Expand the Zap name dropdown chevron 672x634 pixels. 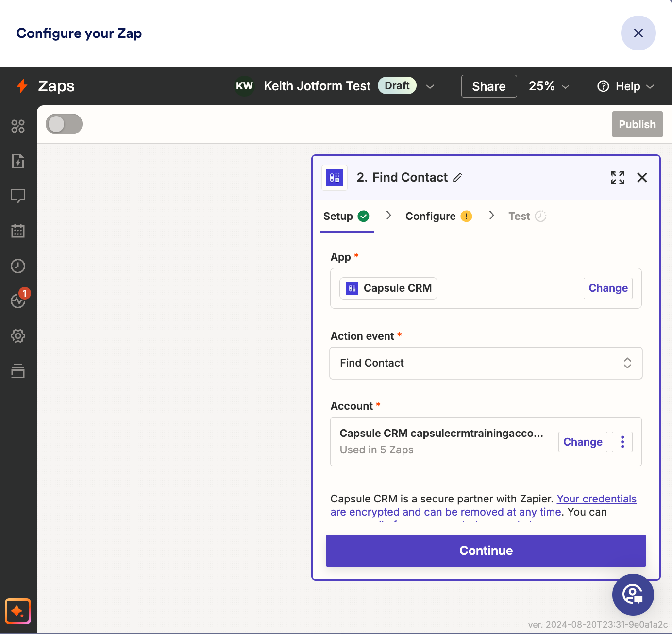tap(430, 86)
